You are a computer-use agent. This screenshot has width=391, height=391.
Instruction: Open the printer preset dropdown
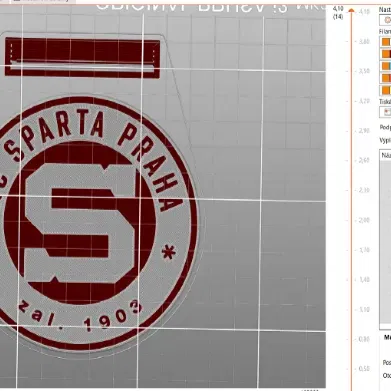[385, 112]
